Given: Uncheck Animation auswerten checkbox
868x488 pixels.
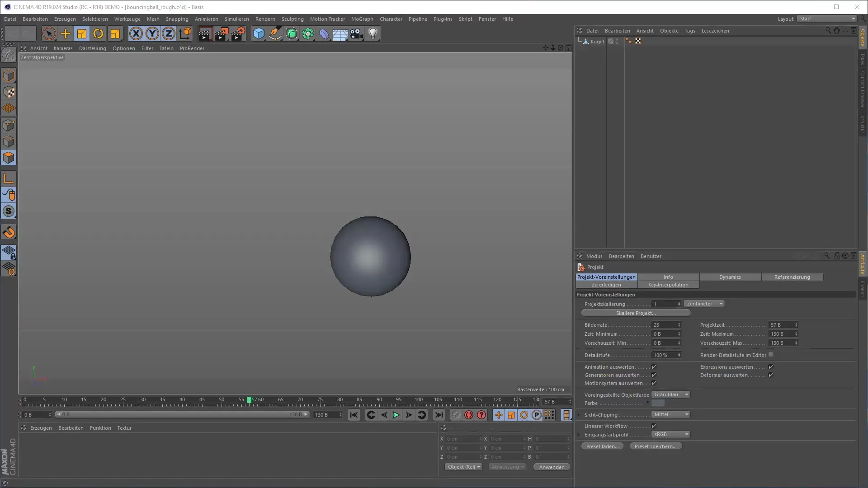Looking at the screenshot, I should point(654,366).
